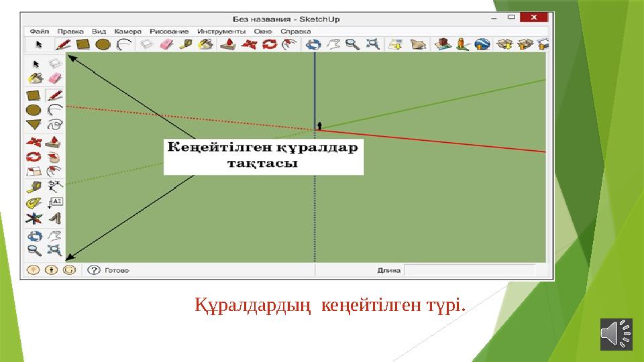Pick Paint Bucket in left tool set
Viewport: 644px width, 362px height.
click(x=36, y=78)
